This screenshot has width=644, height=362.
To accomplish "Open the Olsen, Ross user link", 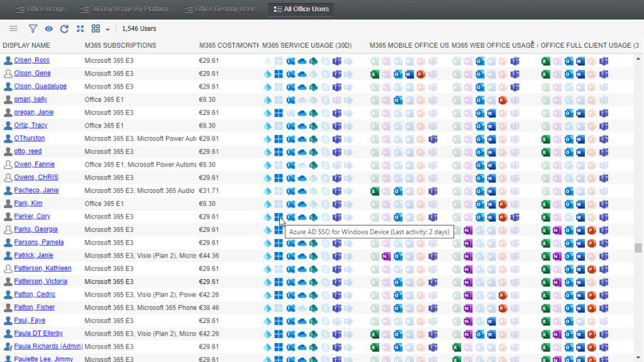I will tap(31, 60).
